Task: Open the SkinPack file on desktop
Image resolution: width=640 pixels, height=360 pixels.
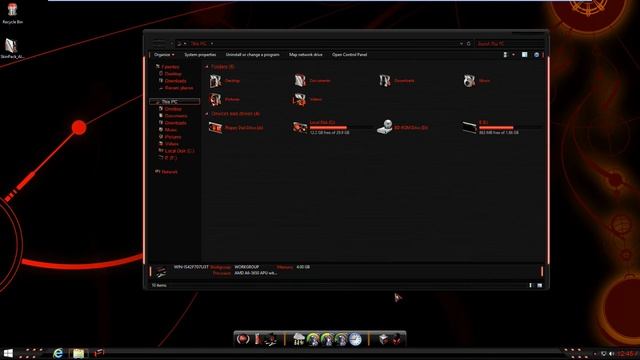Action: [x=11, y=48]
